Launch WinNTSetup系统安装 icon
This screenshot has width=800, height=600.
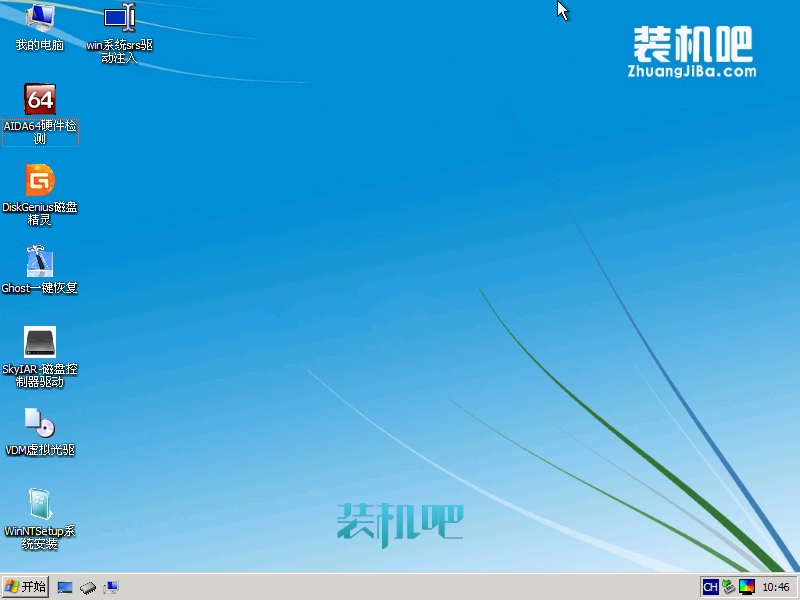[x=39, y=504]
